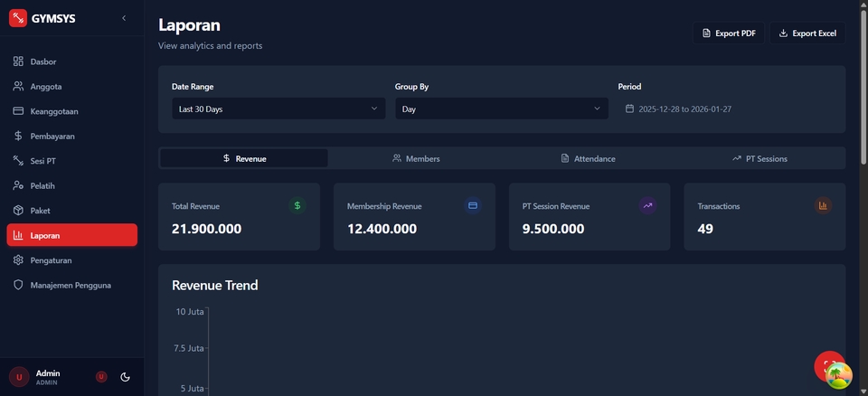Screen dimensions: 868x396
Task: Click the Pelatih trainer icon
Action: (x=18, y=185)
